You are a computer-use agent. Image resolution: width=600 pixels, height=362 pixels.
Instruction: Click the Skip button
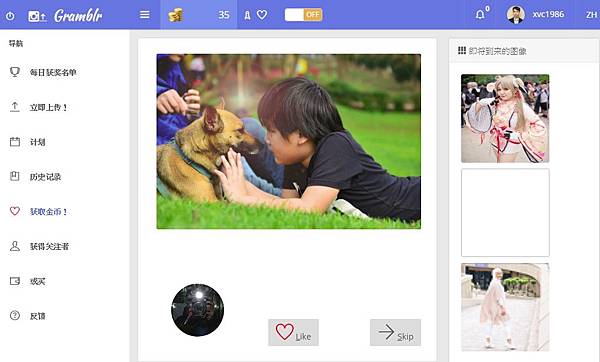click(x=395, y=333)
